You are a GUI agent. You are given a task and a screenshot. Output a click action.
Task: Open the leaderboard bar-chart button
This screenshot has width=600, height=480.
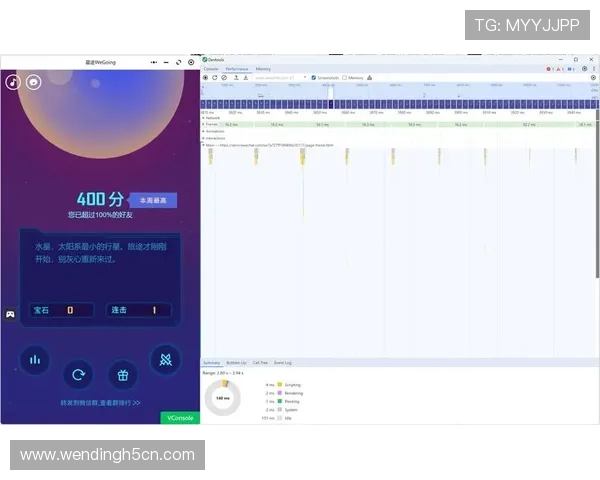[35, 360]
